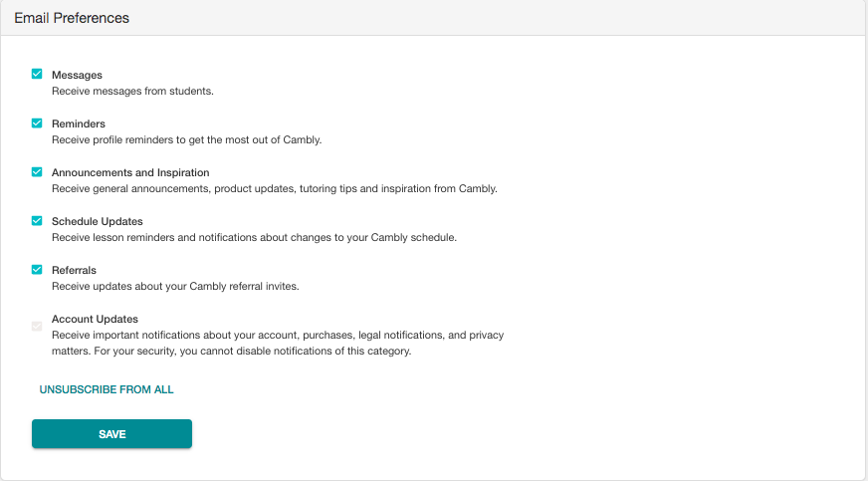Toggle the Referrals checkbox
This screenshot has width=868, height=481.
(x=37, y=270)
